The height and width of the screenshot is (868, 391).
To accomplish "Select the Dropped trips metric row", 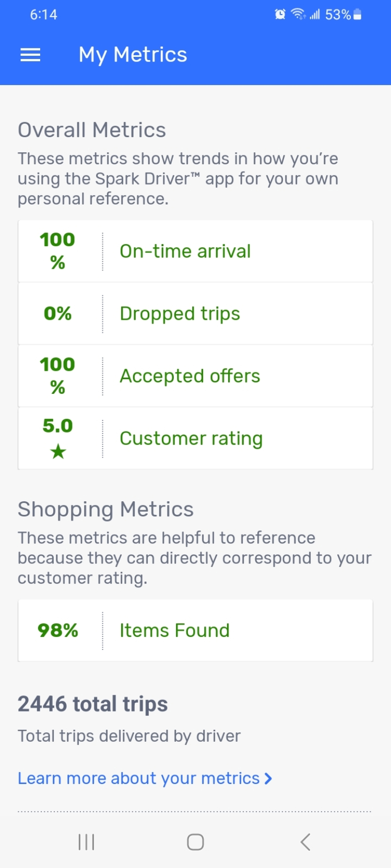I will (x=195, y=314).
